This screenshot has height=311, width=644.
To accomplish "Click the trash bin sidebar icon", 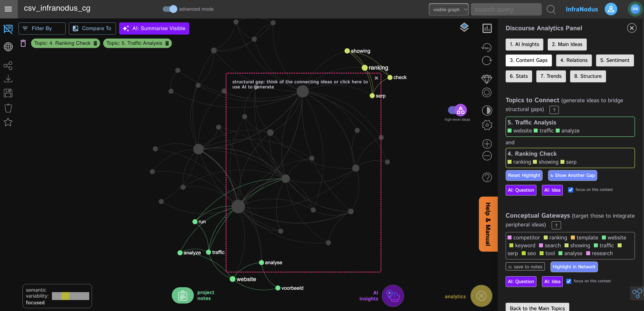I will [8, 108].
